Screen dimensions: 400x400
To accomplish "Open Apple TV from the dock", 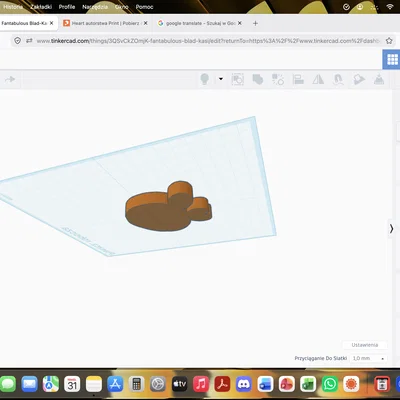I will (179, 384).
